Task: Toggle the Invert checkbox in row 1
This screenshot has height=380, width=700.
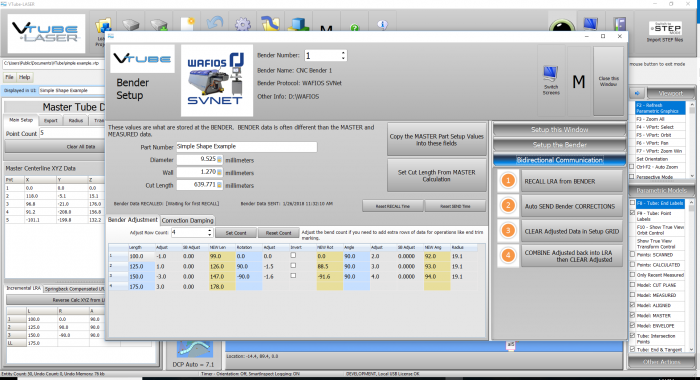Action: coord(293,255)
